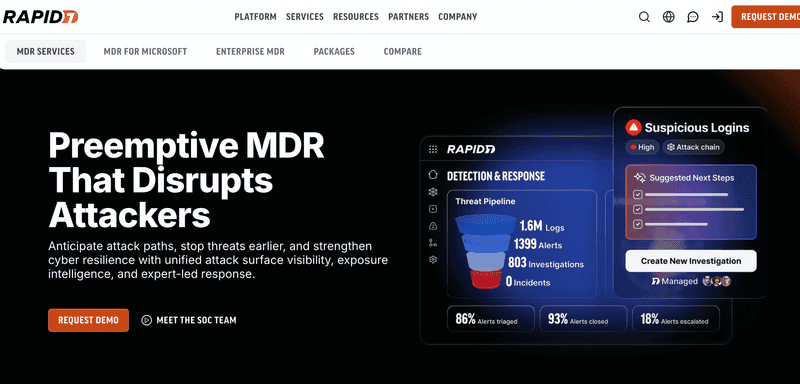The image size is (800, 384).
Task: Click the 18% Alerts escalated card
Action: [x=676, y=319]
